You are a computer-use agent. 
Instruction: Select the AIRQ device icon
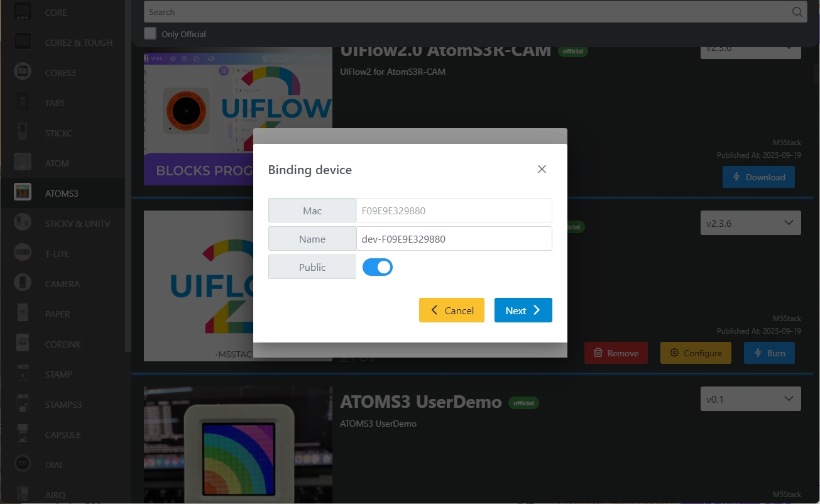click(x=23, y=495)
